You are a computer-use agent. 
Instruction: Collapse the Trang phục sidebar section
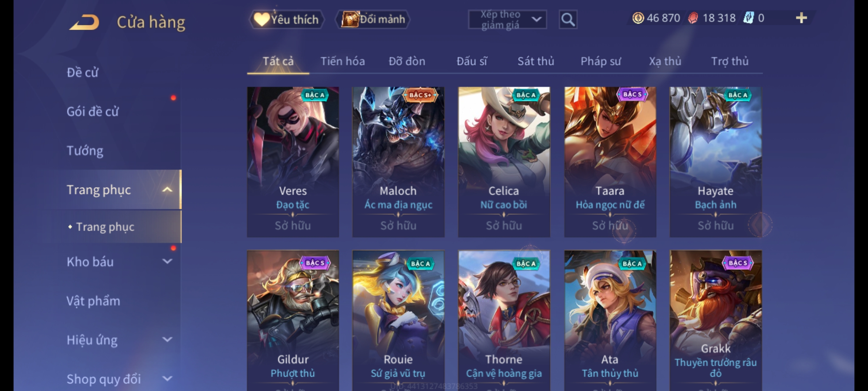(x=167, y=190)
